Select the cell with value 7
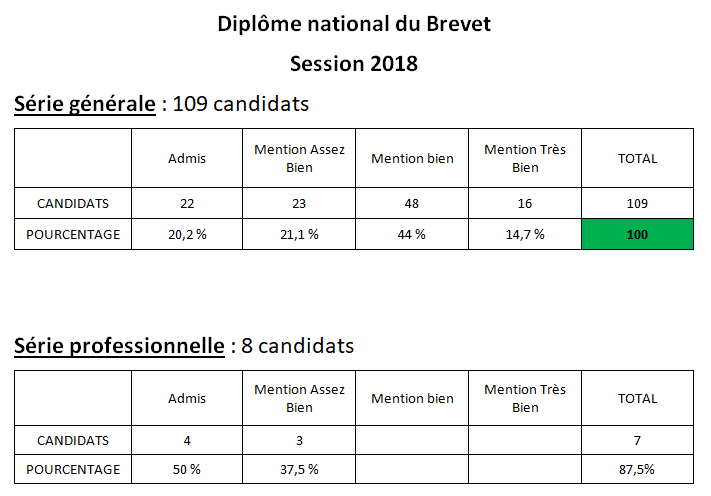 coord(637,440)
